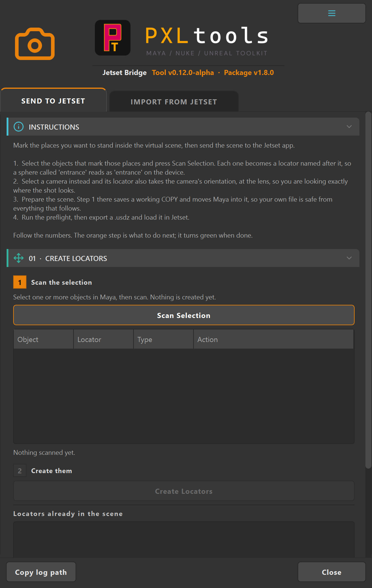Click the INSTRUCTIONS section header title
Image resolution: width=372 pixels, height=588 pixels.
[54, 127]
